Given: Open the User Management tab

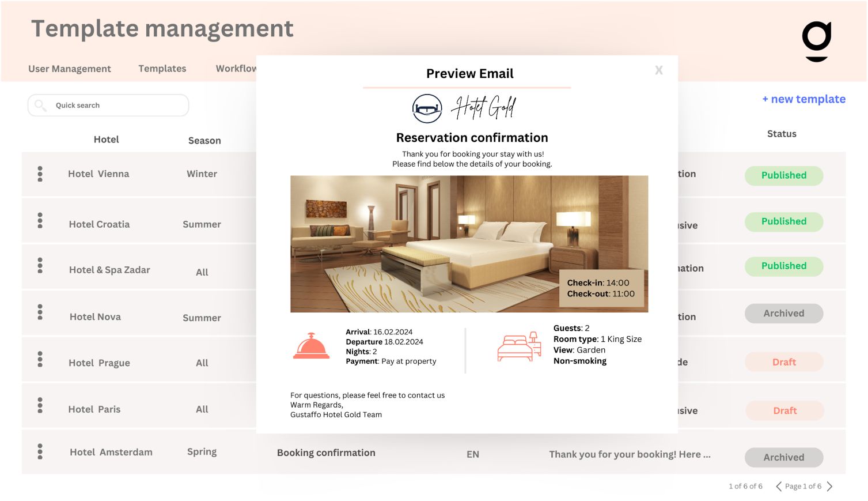Looking at the screenshot, I should coord(70,69).
